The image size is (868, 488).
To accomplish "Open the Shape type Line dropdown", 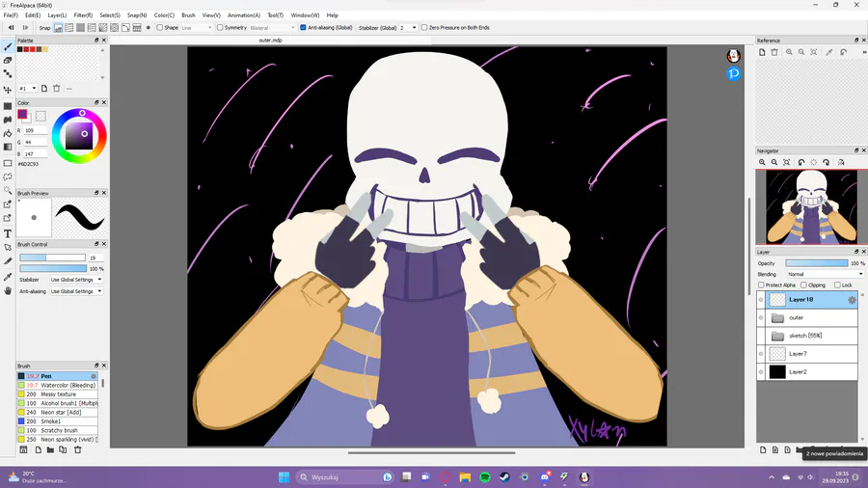I will (x=197, y=28).
